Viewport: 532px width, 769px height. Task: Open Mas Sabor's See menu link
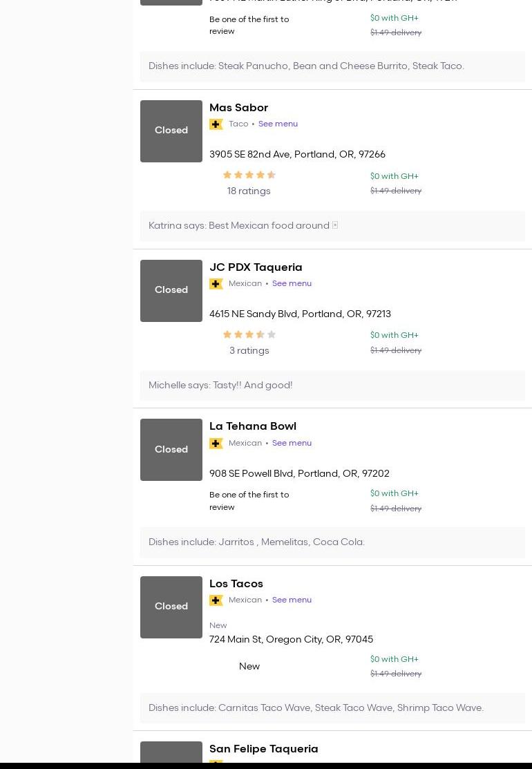278,124
